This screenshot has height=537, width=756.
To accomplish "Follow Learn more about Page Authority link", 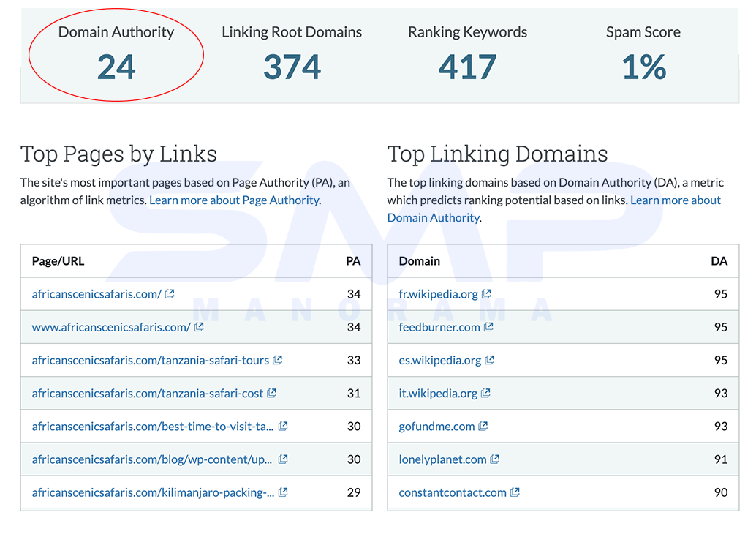I will pos(234,200).
